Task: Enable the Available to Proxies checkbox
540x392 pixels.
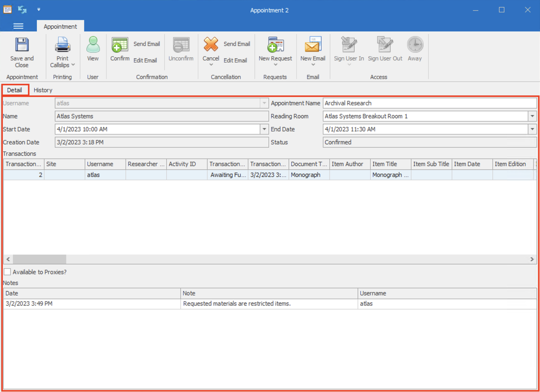Action: coord(7,272)
